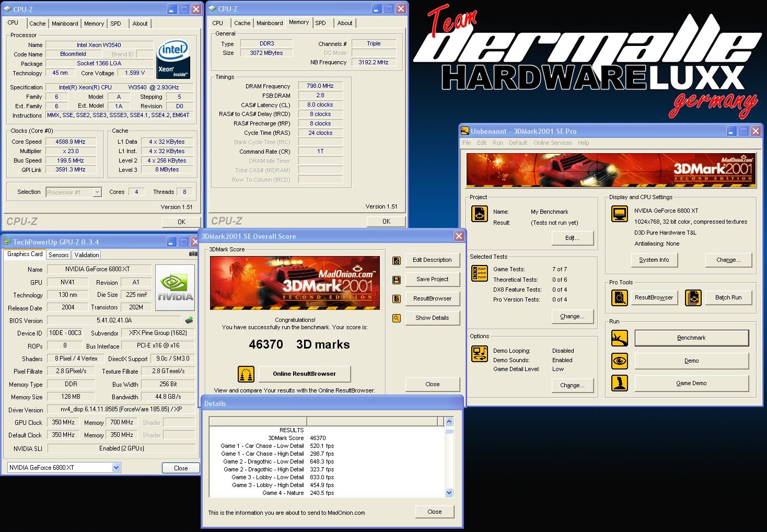Viewport: 767px width, 532px height.
Task: Open the Processor #1 selection dropdown
Action: [x=97, y=192]
